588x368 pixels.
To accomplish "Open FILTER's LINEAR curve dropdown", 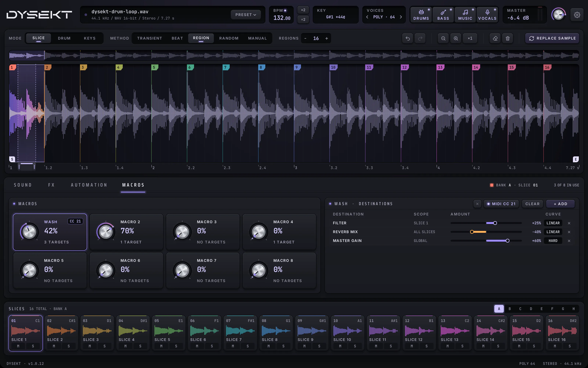I will 553,223.
